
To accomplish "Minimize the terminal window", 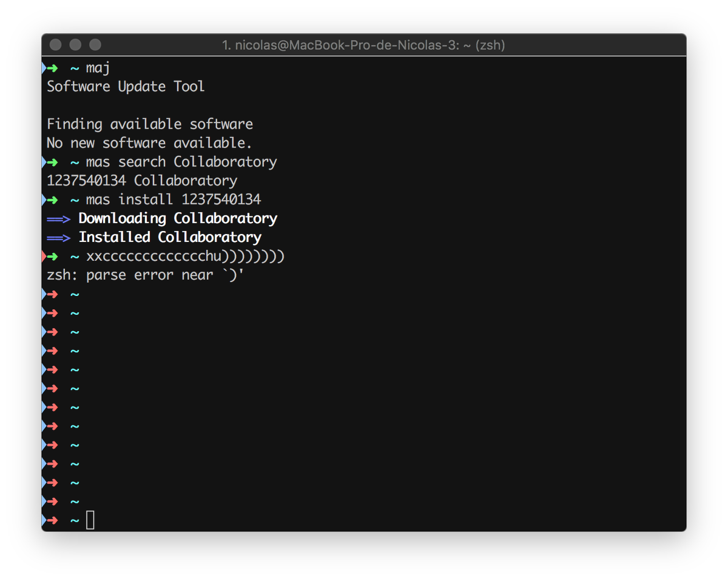I will pyautogui.click(x=75, y=45).
